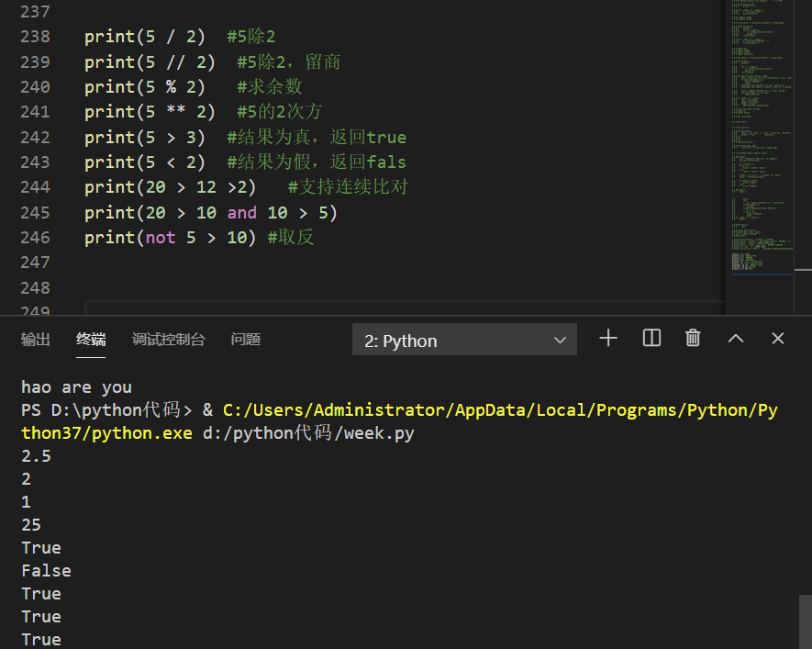This screenshot has width=812, height=649.
Task: Open the '2: Python' terminal selector dropdown
Action: pos(465,341)
